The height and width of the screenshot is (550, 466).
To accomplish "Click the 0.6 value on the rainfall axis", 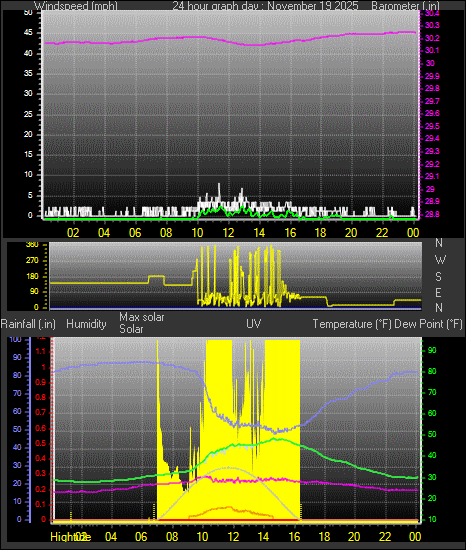I will [x=41, y=428].
